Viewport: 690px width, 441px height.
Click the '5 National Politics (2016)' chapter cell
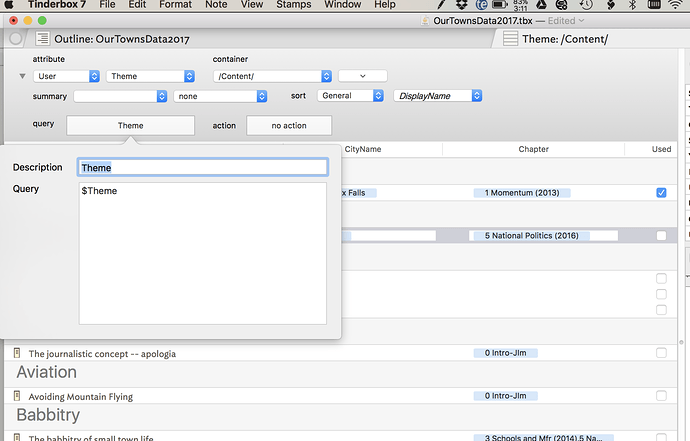pos(532,235)
